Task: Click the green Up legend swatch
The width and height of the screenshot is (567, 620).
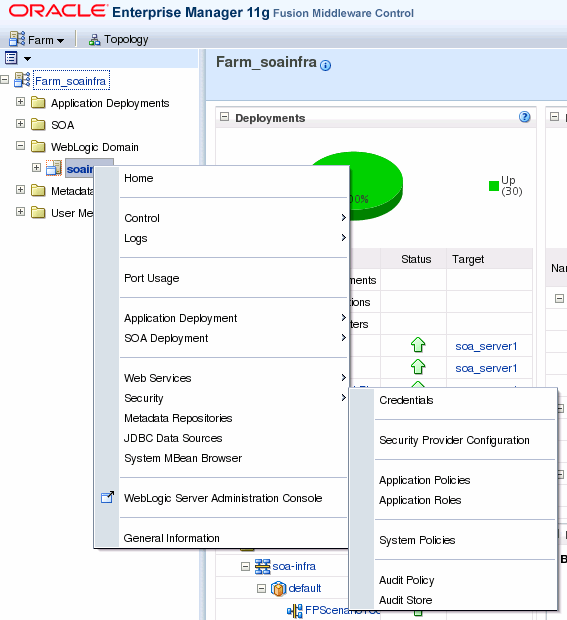Action: click(494, 186)
